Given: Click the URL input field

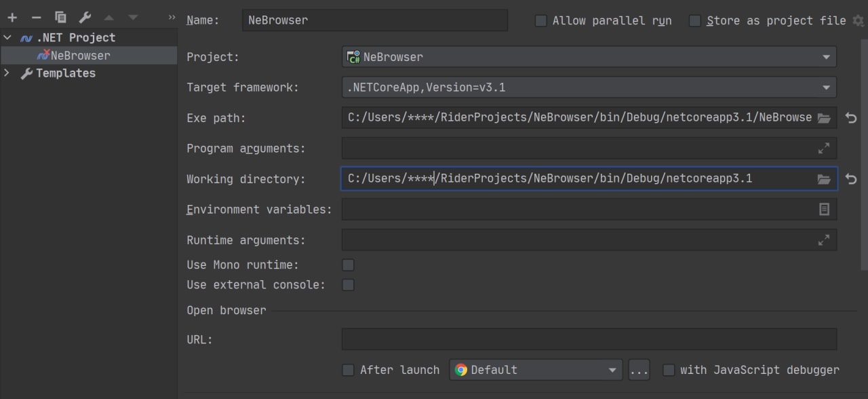Looking at the screenshot, I should [x=589, y=339].
